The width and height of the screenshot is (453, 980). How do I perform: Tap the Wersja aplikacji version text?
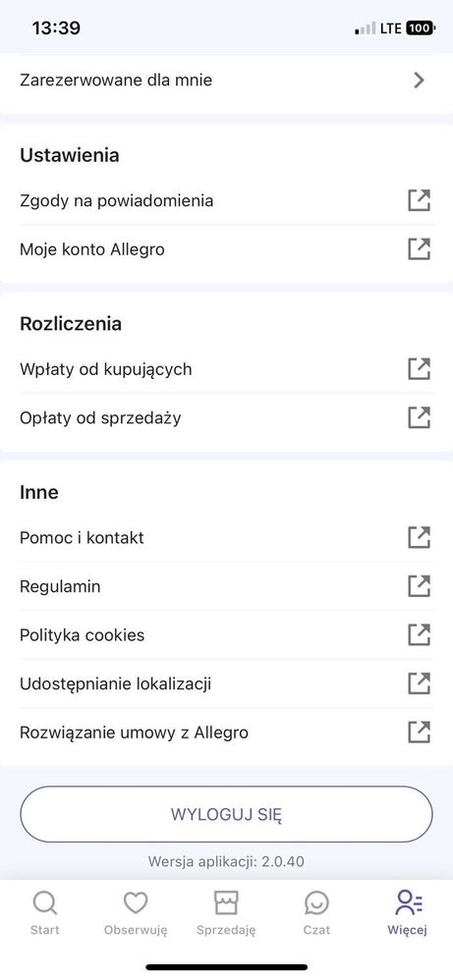pos(226,861)
